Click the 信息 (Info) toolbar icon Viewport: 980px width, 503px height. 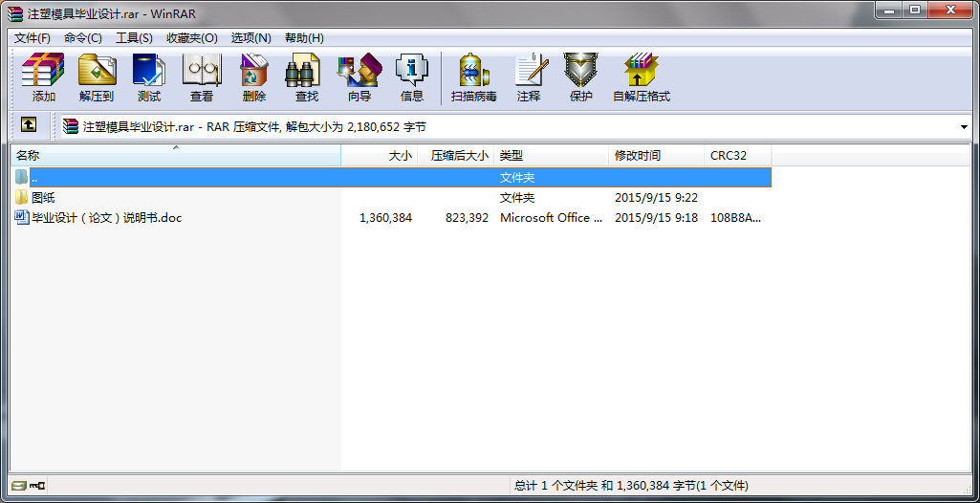coord(412,70)
